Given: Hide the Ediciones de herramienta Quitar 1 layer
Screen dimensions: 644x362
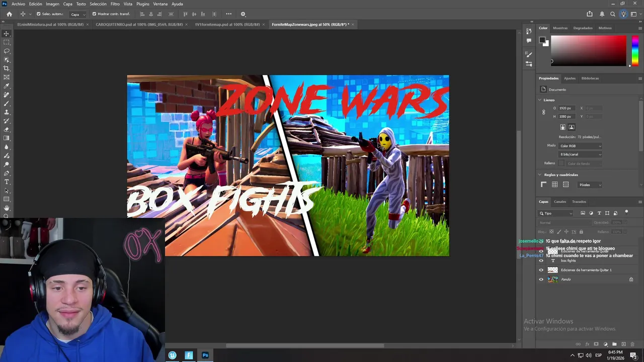Looking at the screenshot, I should [x=541, y=270].
